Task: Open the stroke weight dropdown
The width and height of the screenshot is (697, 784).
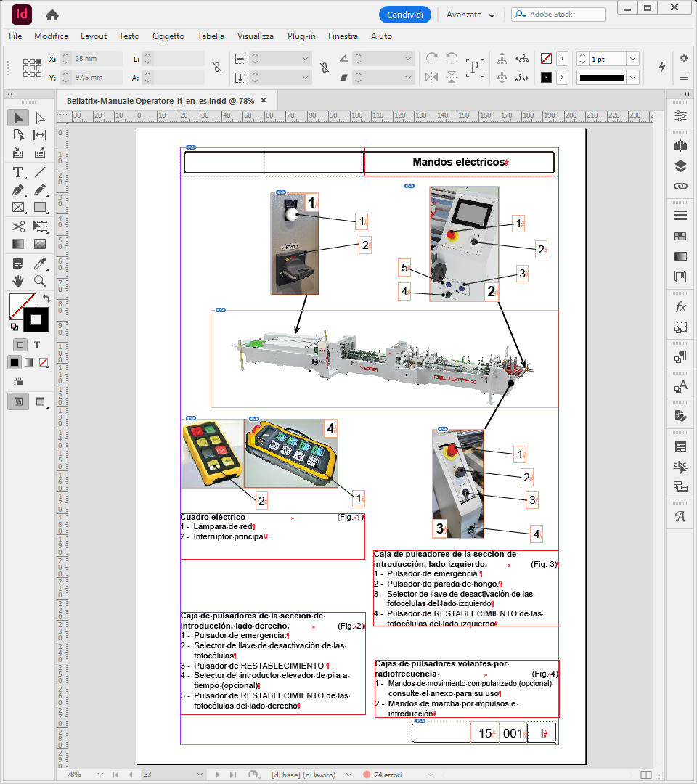Action: [633, 59]
